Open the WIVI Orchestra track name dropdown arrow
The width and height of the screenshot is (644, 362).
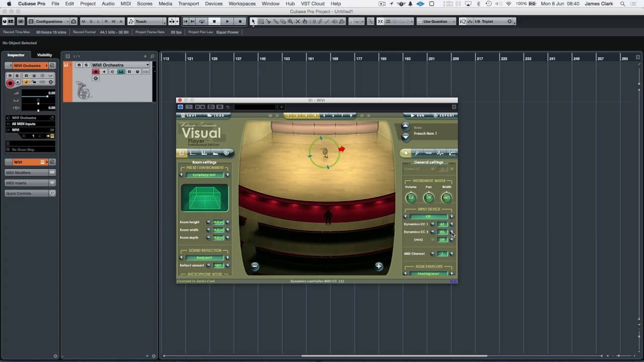[147, 65]
